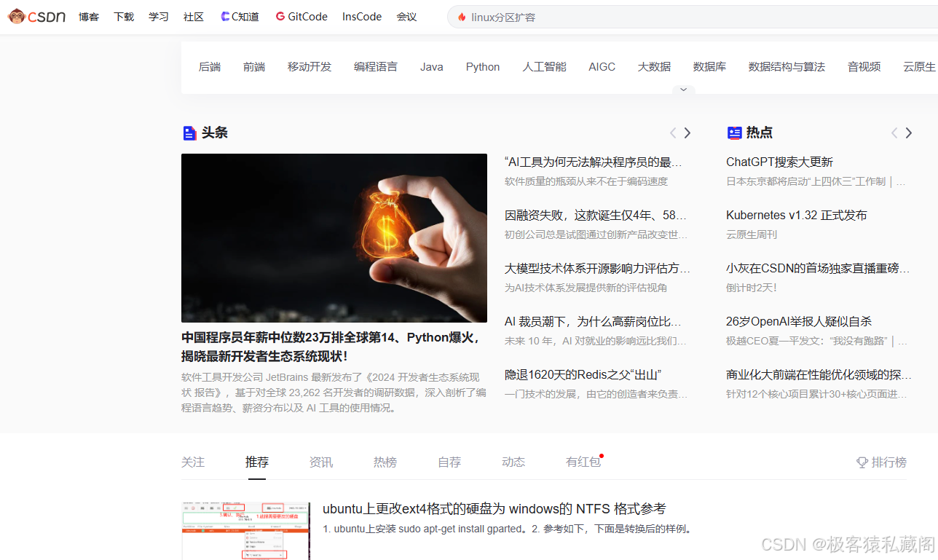
Task: Click the CSDN logo
Action: pos(36,16)
